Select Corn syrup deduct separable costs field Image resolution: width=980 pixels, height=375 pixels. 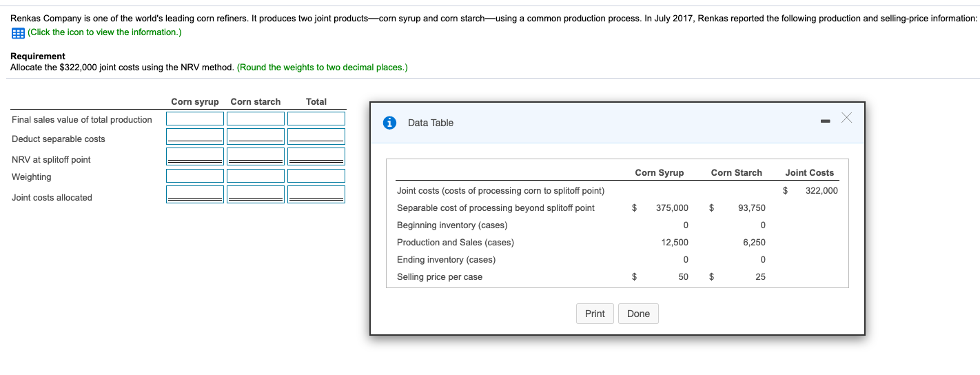pos(195,135)
